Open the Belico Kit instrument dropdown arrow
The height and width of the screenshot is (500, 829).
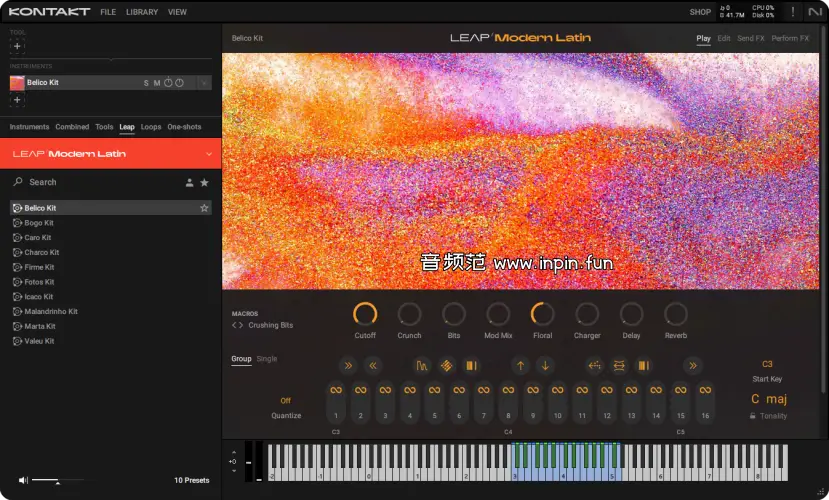204,83
